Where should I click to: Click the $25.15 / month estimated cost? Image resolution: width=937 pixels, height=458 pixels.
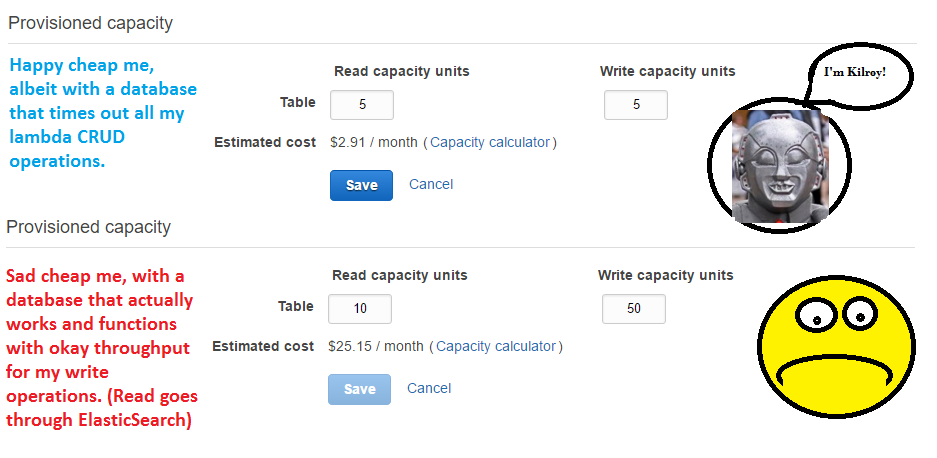tap(376, 347)
